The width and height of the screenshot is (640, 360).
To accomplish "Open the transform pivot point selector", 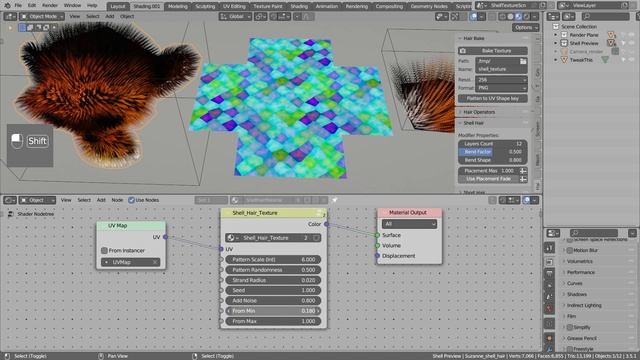I will click(260, 16).
